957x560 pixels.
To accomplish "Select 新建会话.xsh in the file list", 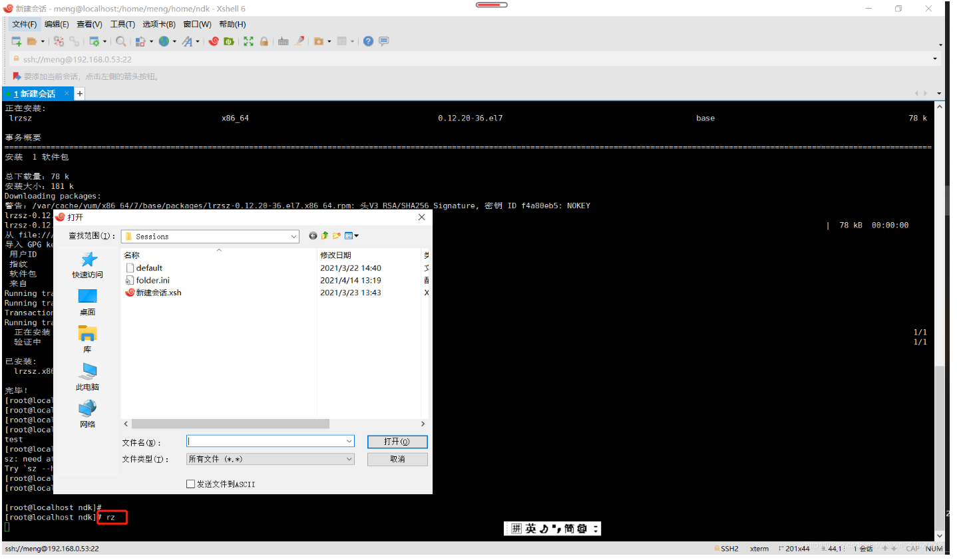I will (x=158, y=293).
